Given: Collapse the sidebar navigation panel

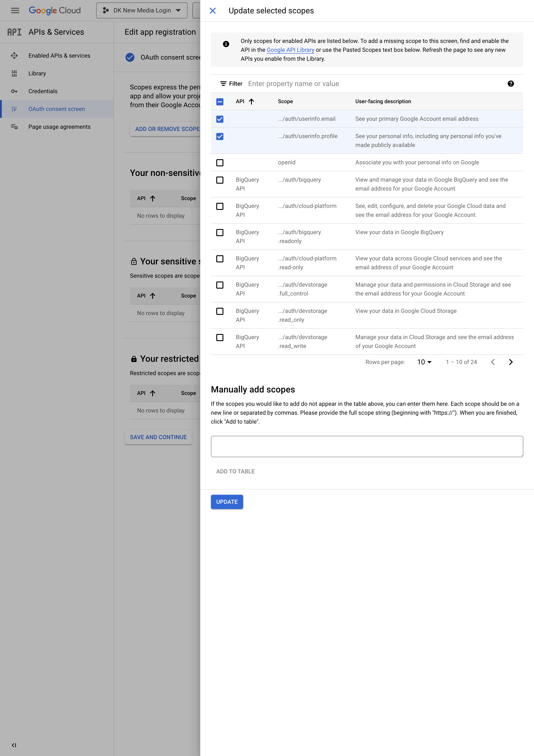Looking at the screenshot, I should coord(14,745).
